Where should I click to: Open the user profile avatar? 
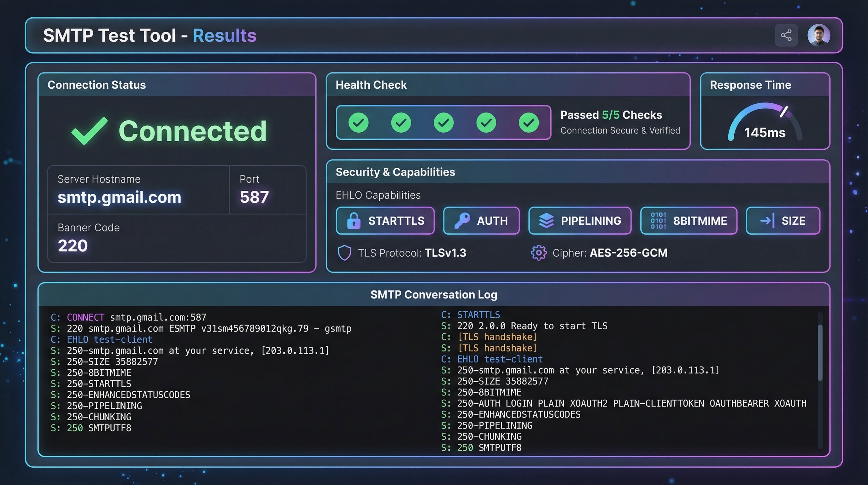tap(819, 35)
